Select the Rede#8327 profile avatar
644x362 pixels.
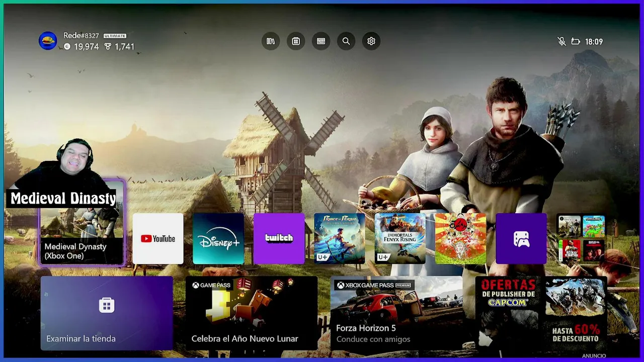tap(48, 41)
